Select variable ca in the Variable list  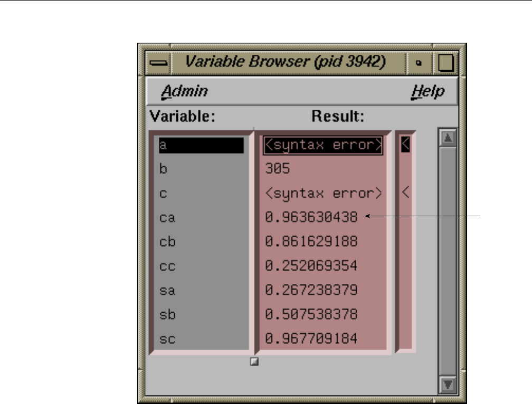pyautogui.click(x=201, y=218)
